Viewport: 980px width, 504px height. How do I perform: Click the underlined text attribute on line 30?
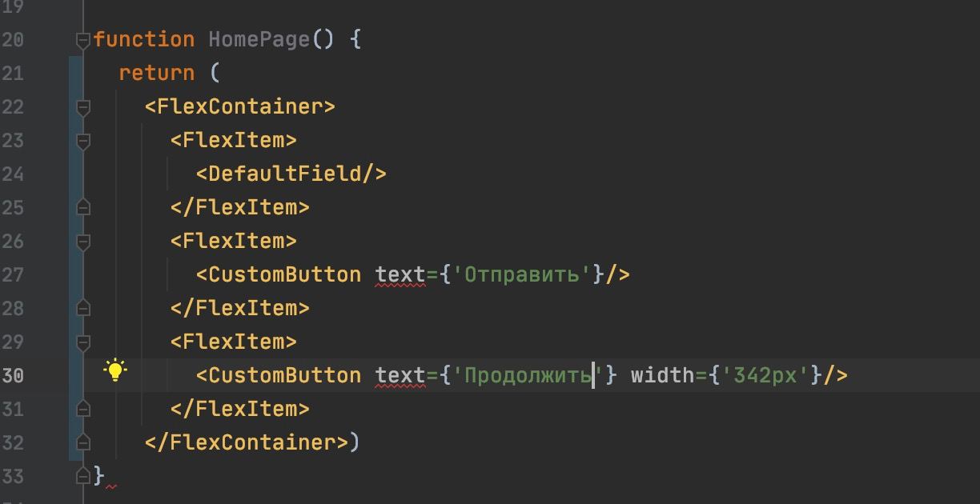pyautogui.click(x=400, y=375)
